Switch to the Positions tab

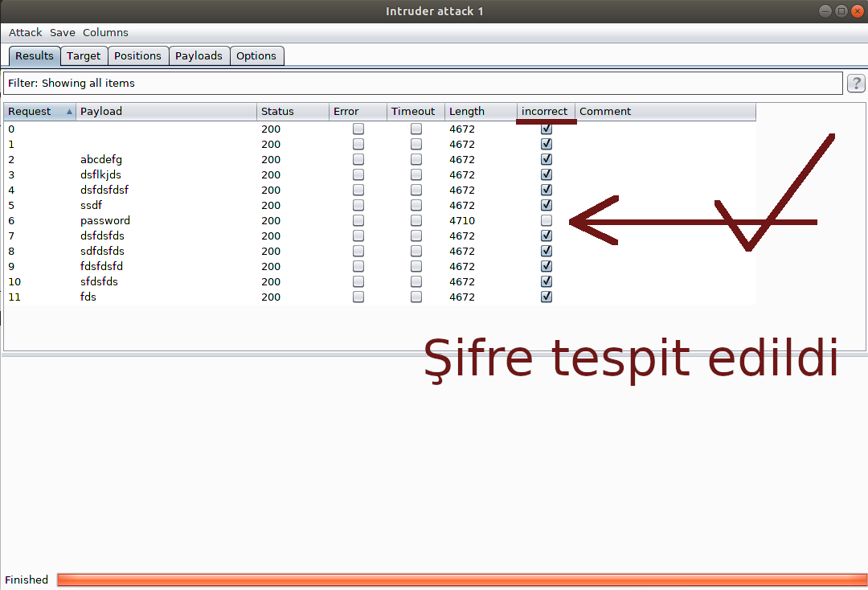[137, 55]
